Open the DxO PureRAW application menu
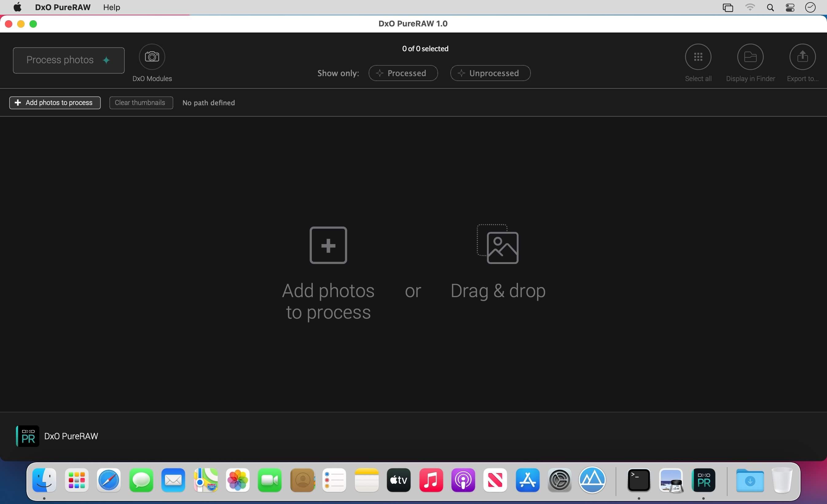Image resolution: width=827 pixels, height=504 pixels. [x=63, y=7]
